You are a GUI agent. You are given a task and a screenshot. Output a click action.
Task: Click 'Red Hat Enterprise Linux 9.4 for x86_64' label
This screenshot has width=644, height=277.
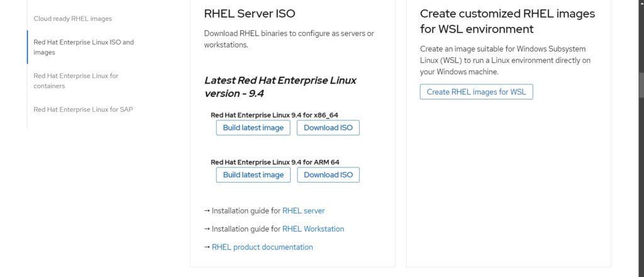[x=274, y=115]
